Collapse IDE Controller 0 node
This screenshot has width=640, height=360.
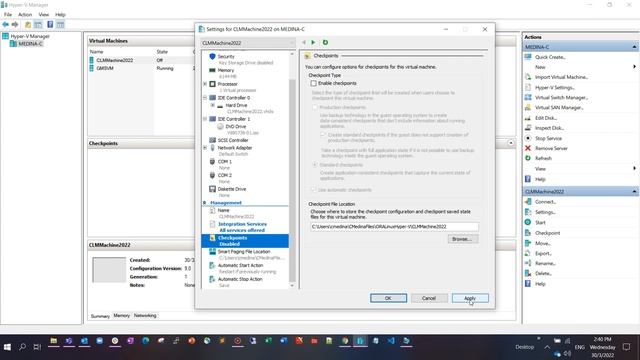click(x=205, y=98)
